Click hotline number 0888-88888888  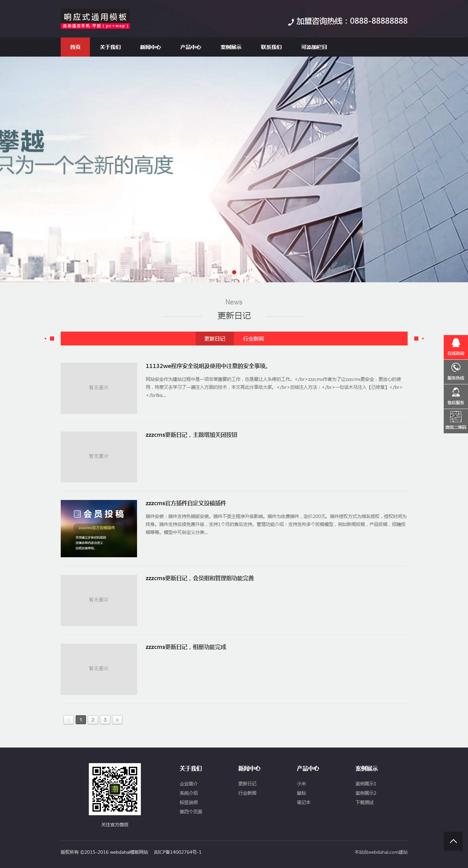(379, 21)
